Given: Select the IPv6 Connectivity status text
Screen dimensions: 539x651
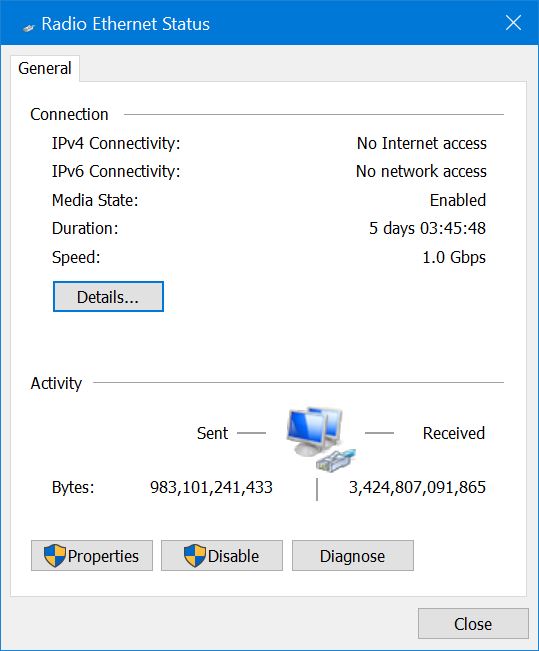Looking at the screenshot, I should pyautogui.click(x=421, y=171).
